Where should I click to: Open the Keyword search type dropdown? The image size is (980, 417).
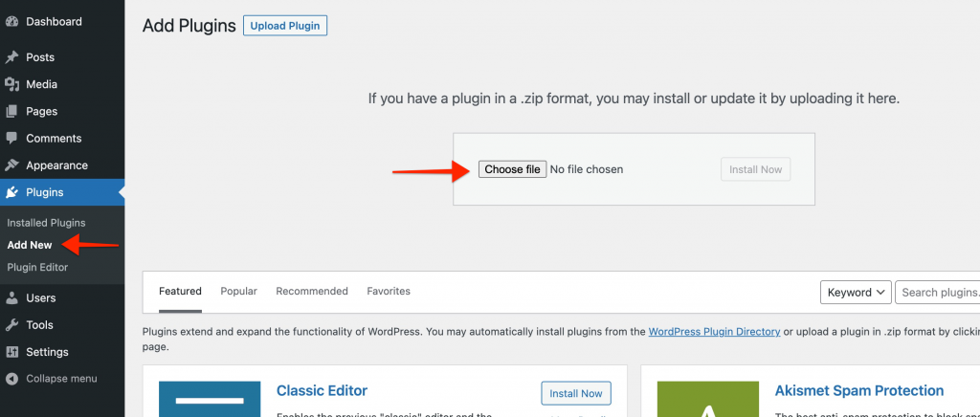[x=856, y=292]
